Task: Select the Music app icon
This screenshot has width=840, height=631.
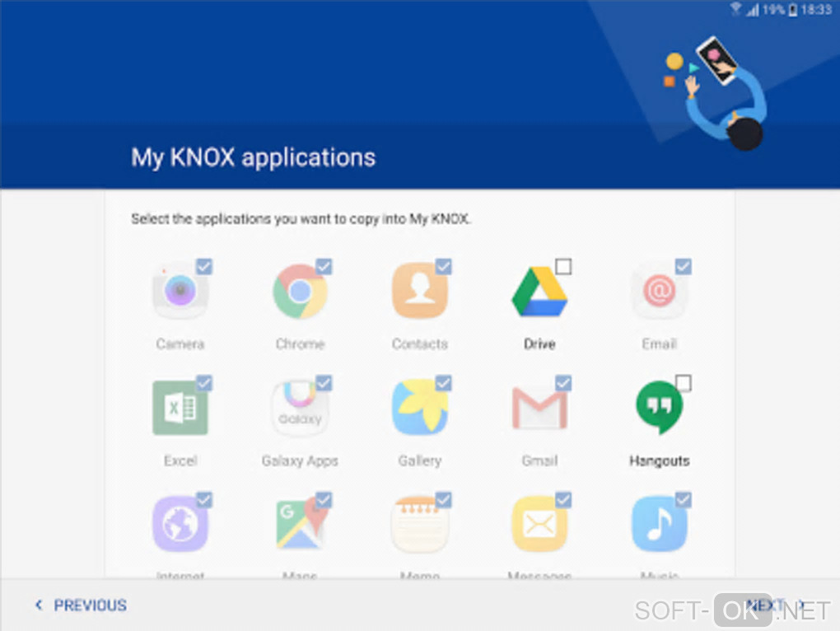Action: (660, 524)
